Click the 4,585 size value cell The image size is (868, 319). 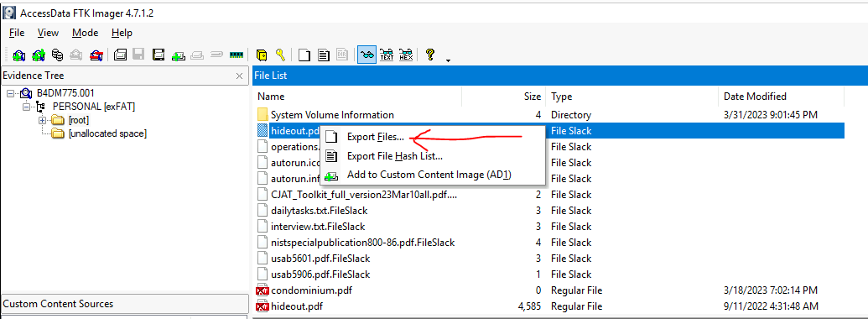tap(529, 306)
